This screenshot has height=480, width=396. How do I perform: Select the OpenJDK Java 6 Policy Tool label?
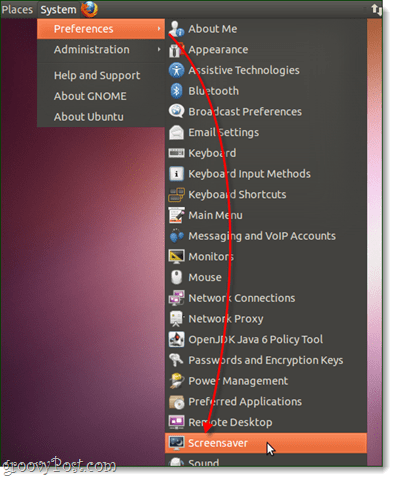[255, 339]
